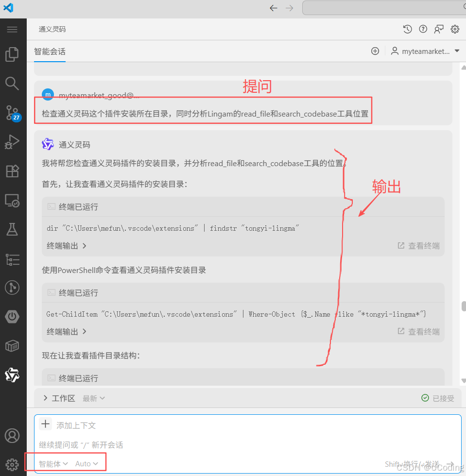Click the 已接受 status indicator

click(438, 398)
